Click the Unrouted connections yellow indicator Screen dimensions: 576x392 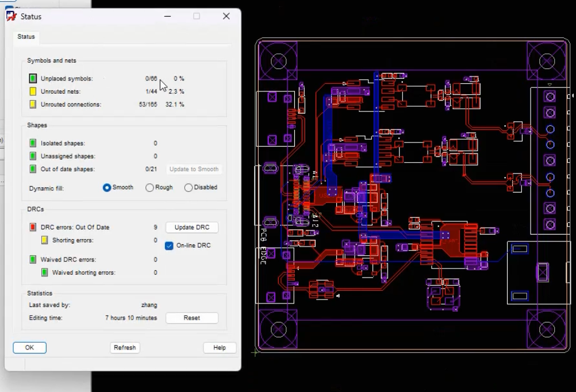[33, 105]
